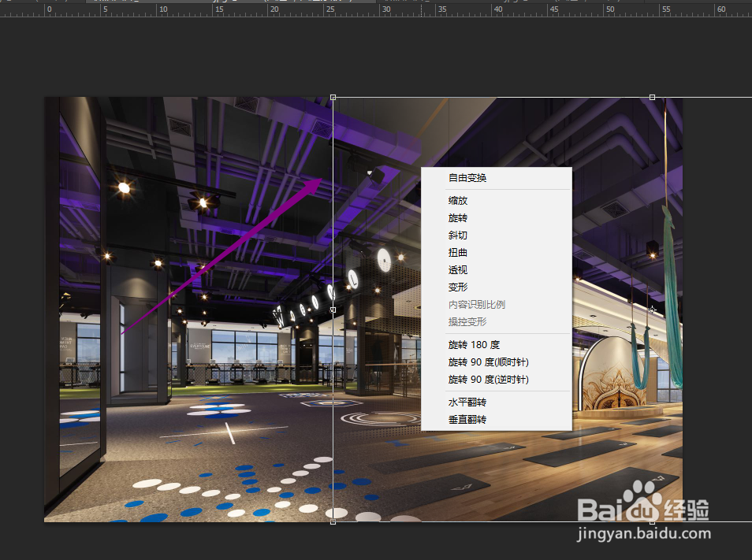The width and height of the screenshot is (752, 560).
Task: Select 旋转 90 度(顺时针)
Action: coord(497,362)
